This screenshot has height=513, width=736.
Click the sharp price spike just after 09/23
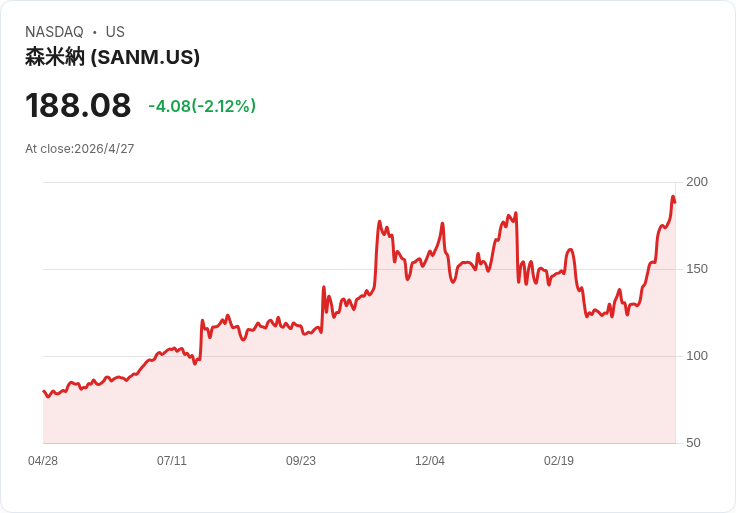[x=324, y=288]
